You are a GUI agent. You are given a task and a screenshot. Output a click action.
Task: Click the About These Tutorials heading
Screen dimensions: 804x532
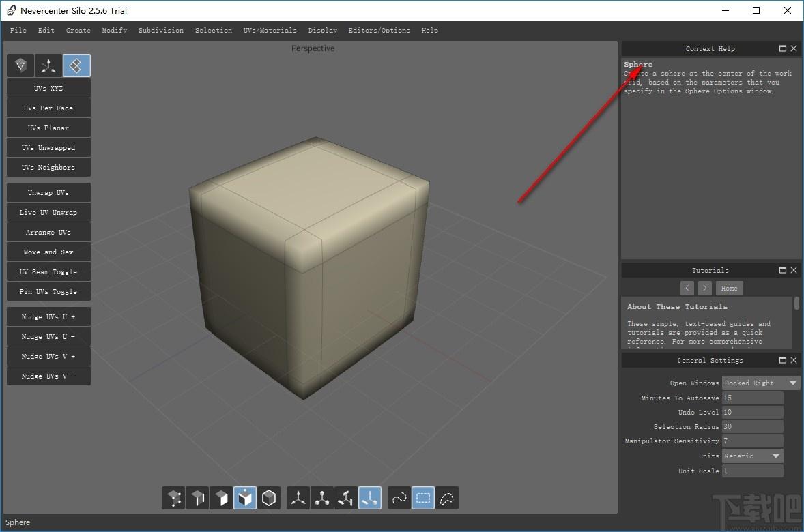[677, 306]
